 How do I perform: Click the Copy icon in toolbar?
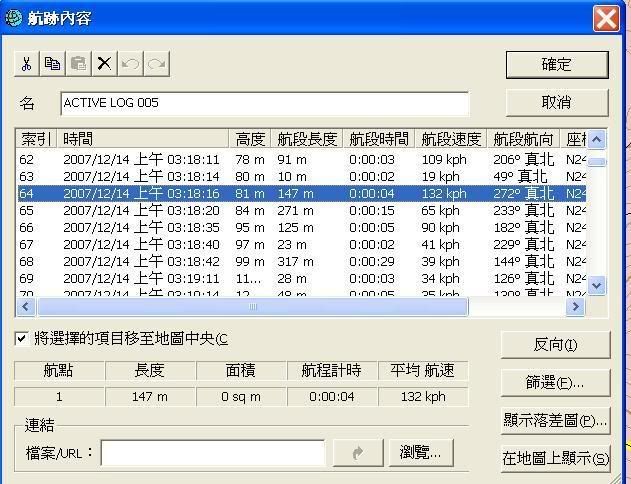coord(53,64)
